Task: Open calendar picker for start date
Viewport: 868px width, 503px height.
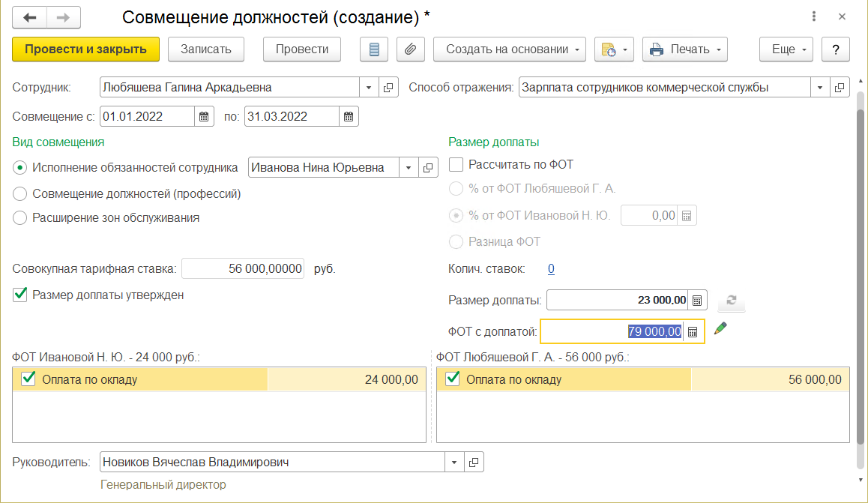Action: tap(203, 116)
